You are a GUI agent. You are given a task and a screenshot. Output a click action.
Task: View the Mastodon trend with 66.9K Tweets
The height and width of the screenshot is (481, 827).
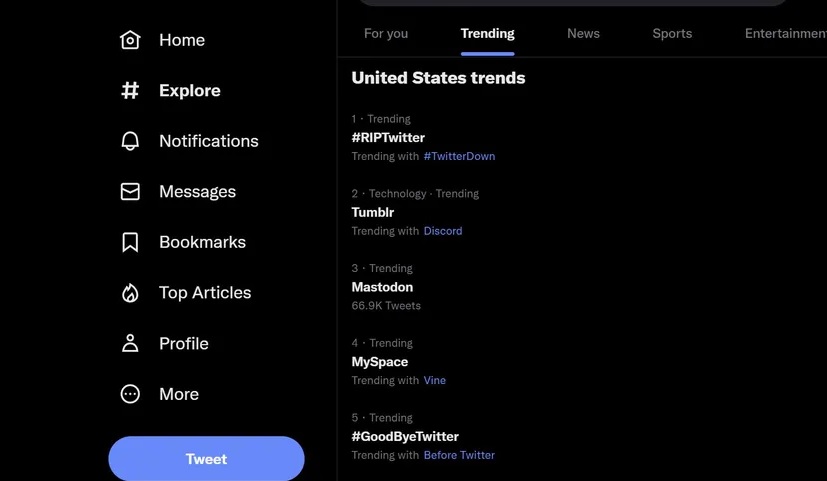click(382, 287)
